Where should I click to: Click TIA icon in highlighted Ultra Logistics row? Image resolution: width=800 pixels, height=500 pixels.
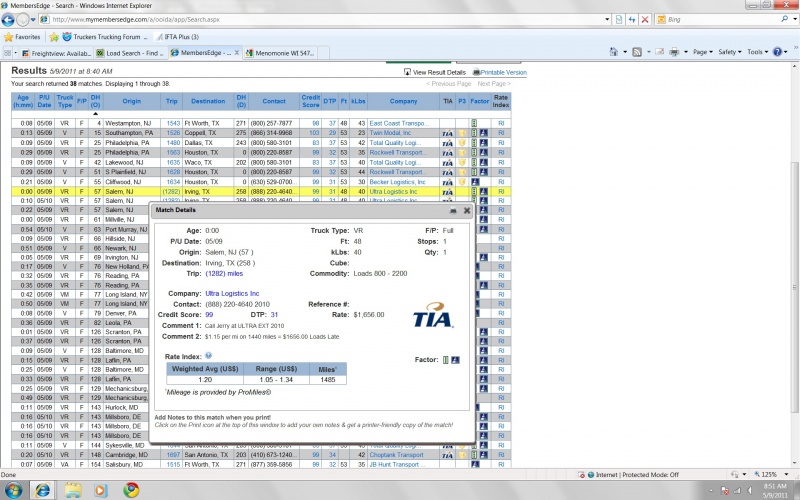click(447, 192)
